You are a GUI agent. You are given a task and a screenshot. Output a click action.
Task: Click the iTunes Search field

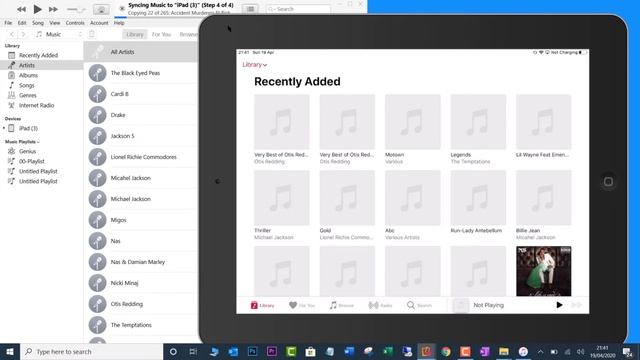point(298,9)
